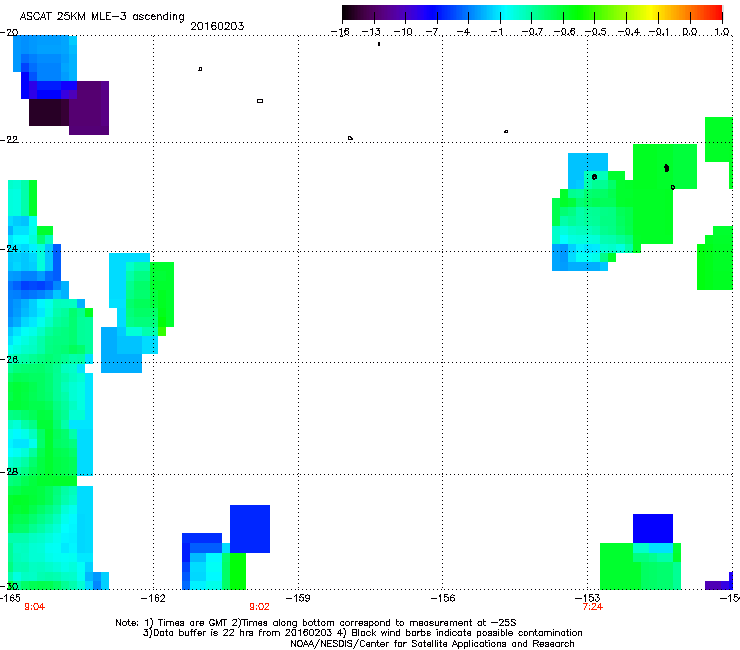Click the NOAA/NESDIS credit line
Screen dimensions: 740x650
432,644
